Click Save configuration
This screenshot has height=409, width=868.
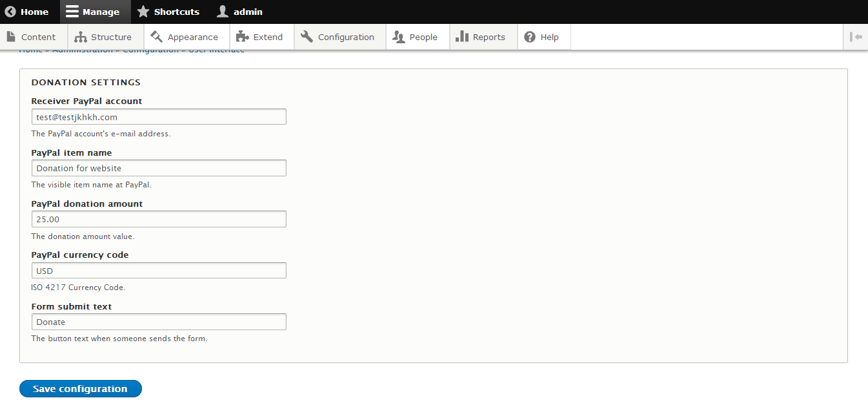tap(80, 388)
